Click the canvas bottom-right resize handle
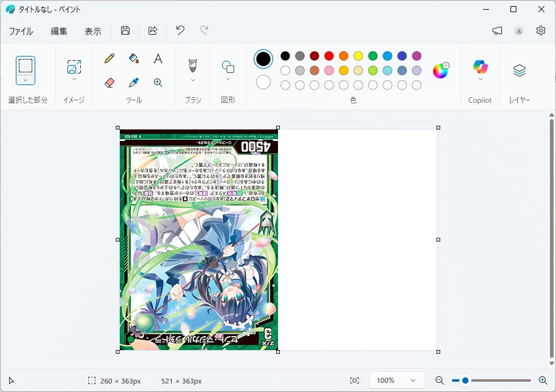Viewport: 556px width, 392px height. pyautogui.click(x=438, y=352)
